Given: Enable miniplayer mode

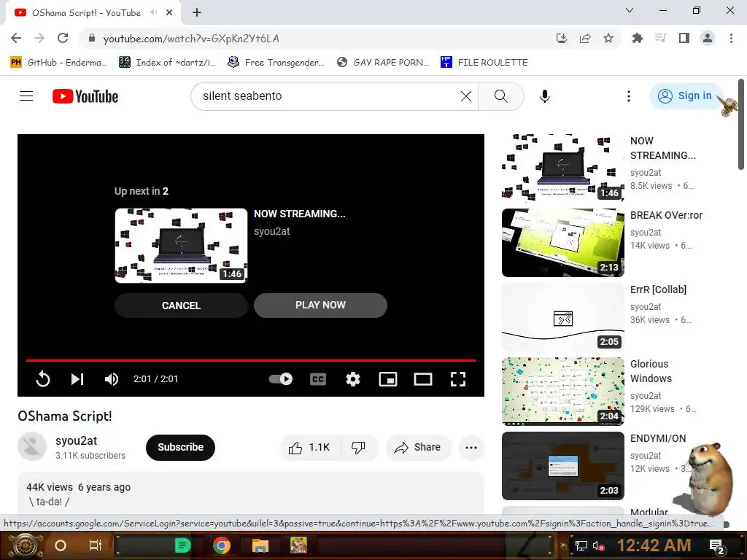Looking at the screenshot, I should click(x=388, y=379).
